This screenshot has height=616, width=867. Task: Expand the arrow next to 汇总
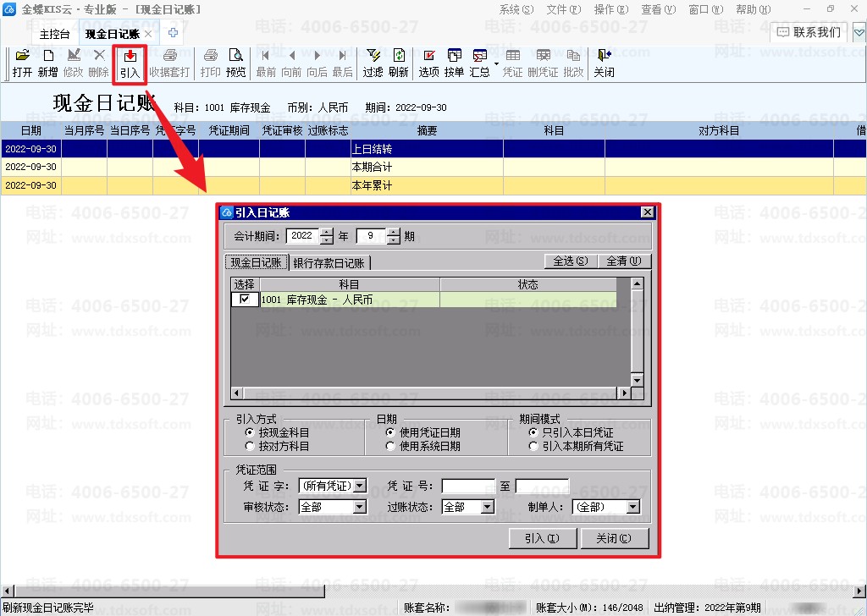[496, 64]
